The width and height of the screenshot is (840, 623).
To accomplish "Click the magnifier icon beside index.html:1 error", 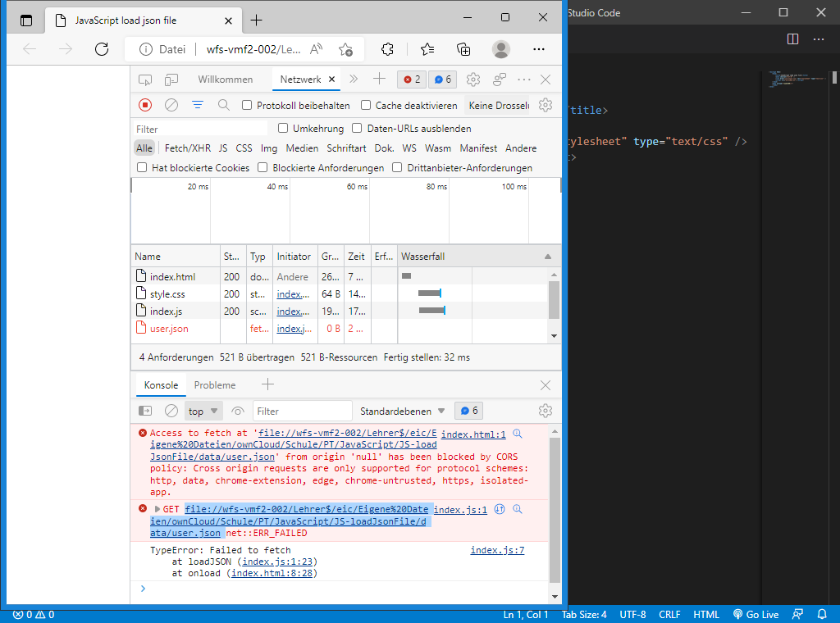I will [x=518, y=434].
